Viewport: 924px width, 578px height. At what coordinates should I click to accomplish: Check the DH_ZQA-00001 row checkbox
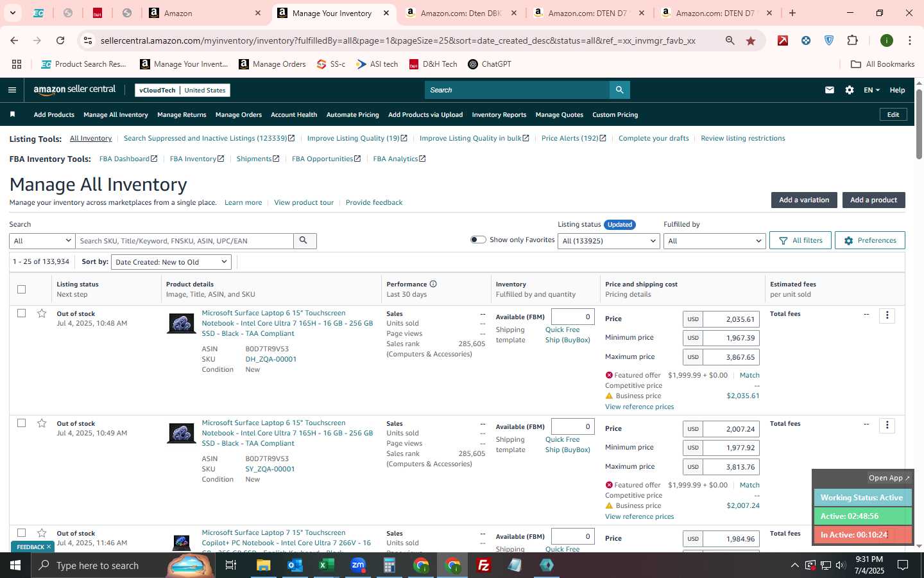click(21, 313)
